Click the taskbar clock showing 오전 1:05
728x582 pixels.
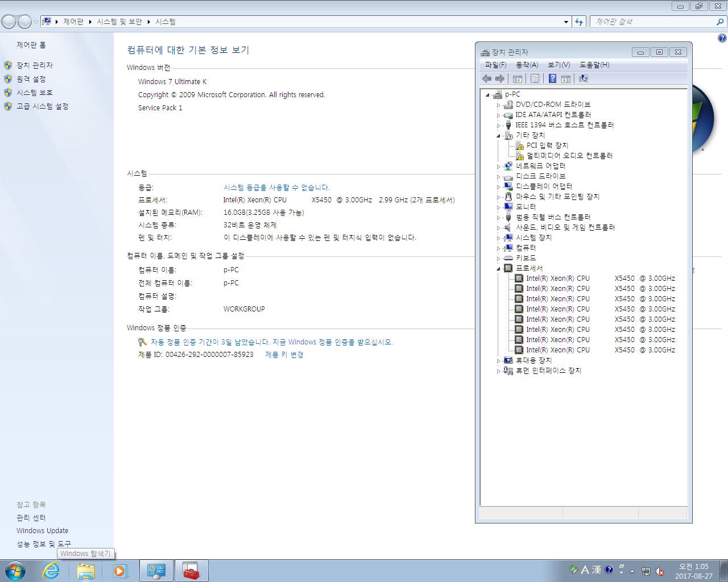coord(694,571)
